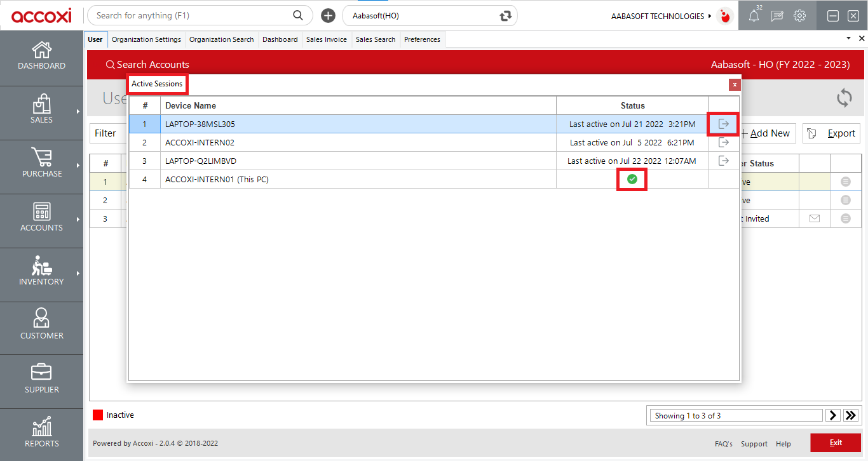Viewport: 868px width, 461px height.
Task: Expand the Purchase submenu arrow
Action: click(x=78, y=166)
